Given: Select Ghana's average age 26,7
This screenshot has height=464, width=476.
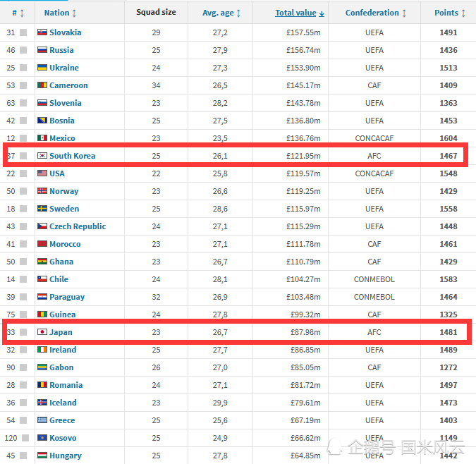Looking at the screenshot, I should point(220,262).
